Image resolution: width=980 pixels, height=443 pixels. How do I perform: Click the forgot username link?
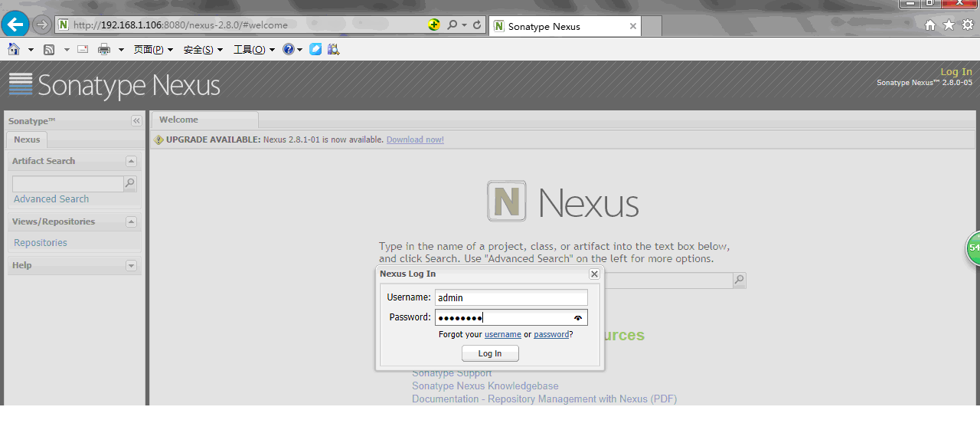pyautogui.click(x=503, y=334)
